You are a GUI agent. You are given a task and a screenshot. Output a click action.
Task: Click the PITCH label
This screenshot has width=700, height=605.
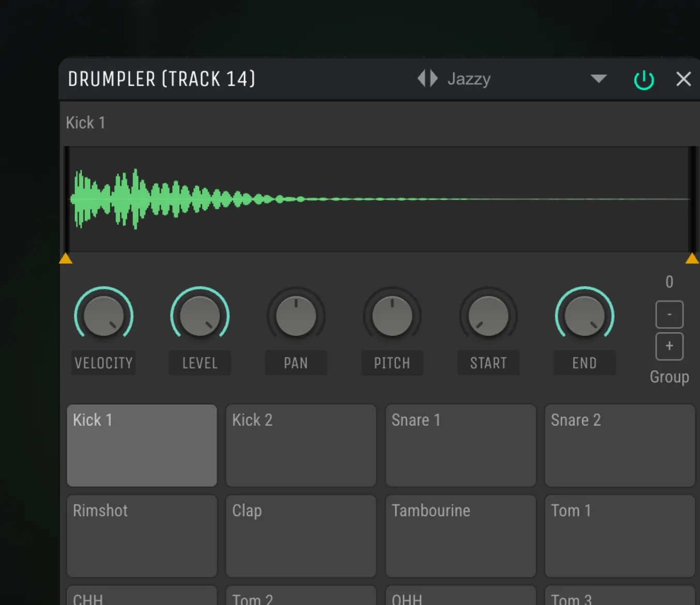(392, 363)
